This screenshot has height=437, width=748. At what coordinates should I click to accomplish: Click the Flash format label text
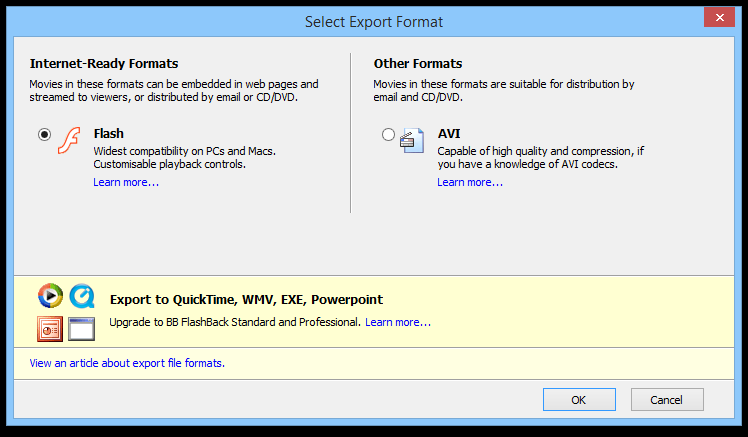click(108, 133)
